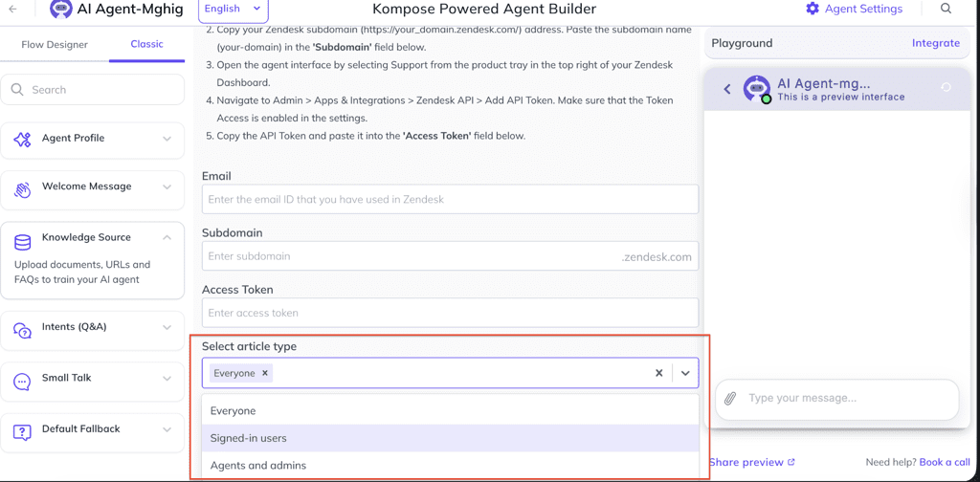The height and width of the screenshot is (482, 980).
Task: Click the paperclip attachment icon
Action: pyautogui.click(x=730, y=399)
